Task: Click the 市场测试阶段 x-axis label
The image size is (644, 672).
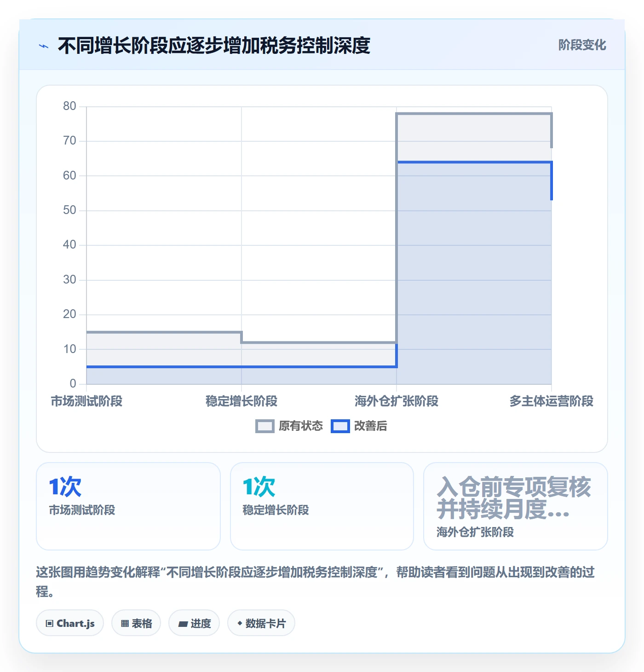Action: click(86, 401)
